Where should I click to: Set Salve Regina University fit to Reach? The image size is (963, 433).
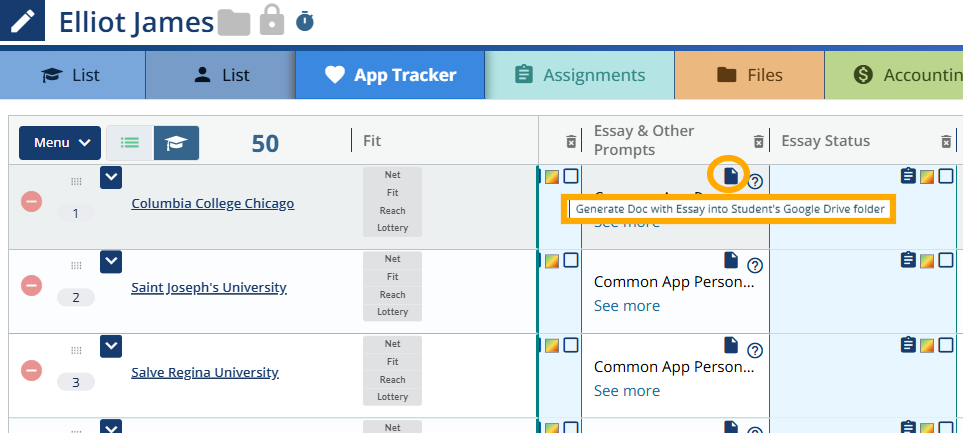pos(392,380)
